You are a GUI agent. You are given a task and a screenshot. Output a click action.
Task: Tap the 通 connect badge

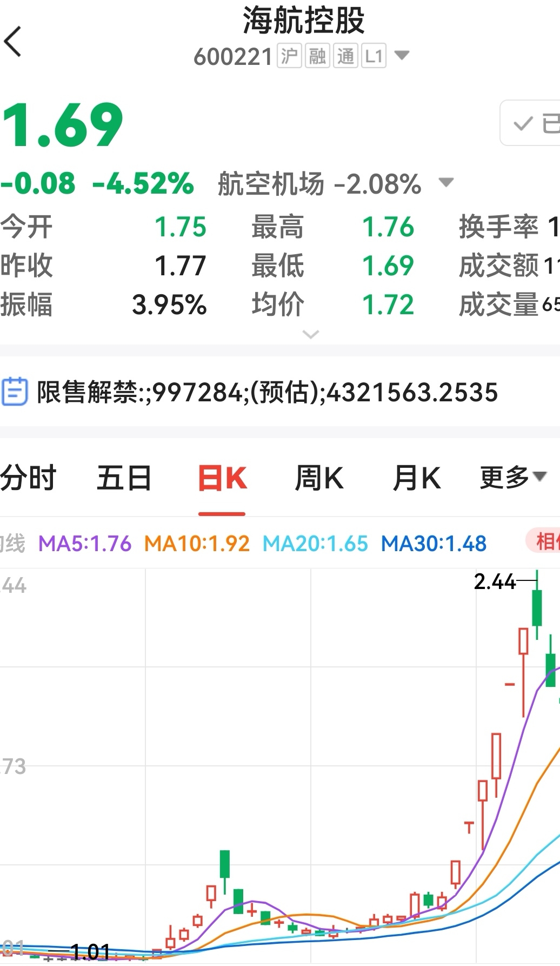tap(345, 56)
